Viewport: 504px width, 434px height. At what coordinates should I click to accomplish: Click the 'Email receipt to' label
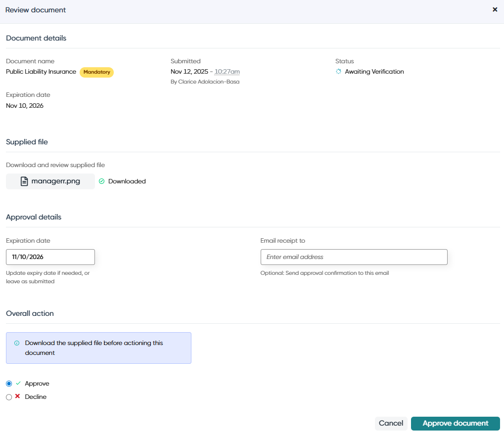click(282, 240)
